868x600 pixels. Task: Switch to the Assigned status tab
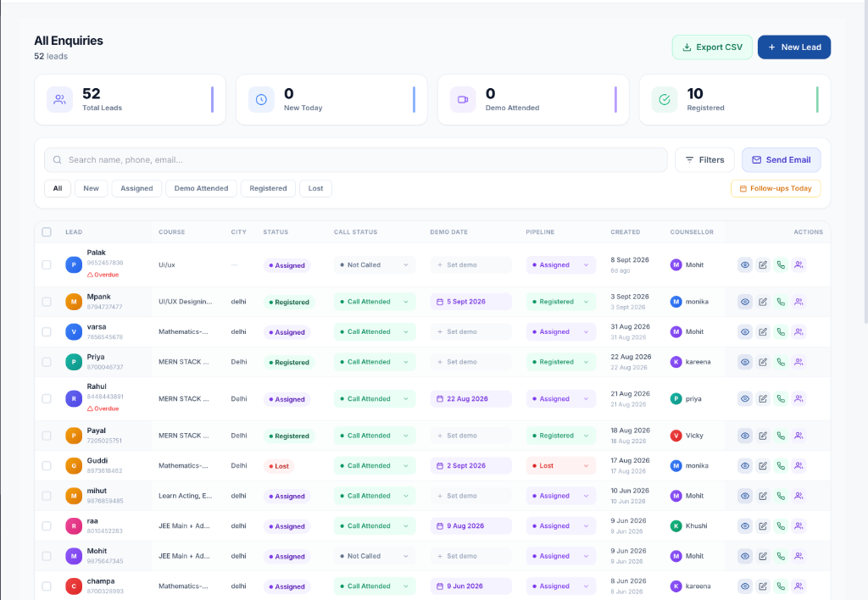pyautogui.click(x=136, y=188)
